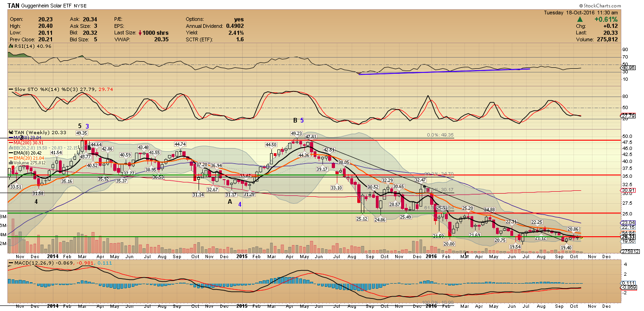
Task: Click the candlestick icon beside TAN (Weekly)
Action: pos(10,132)
